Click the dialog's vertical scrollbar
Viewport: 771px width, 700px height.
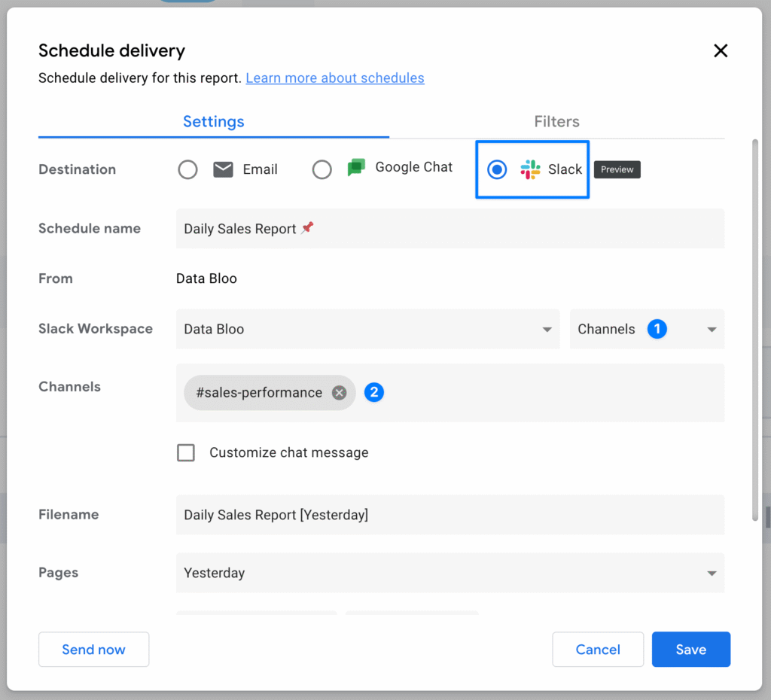pyautogui.click(x=755, y=330)
